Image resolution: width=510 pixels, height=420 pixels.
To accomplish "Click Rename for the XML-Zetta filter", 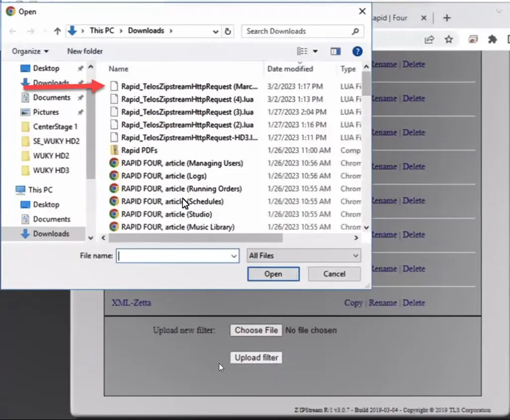I will coord(382,303).
